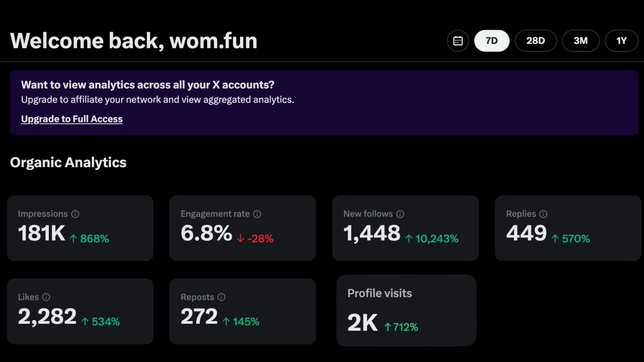The width and height of the screenshot is (644, 362).
Task: Open the Replies metric card
Action: [568, 228]
